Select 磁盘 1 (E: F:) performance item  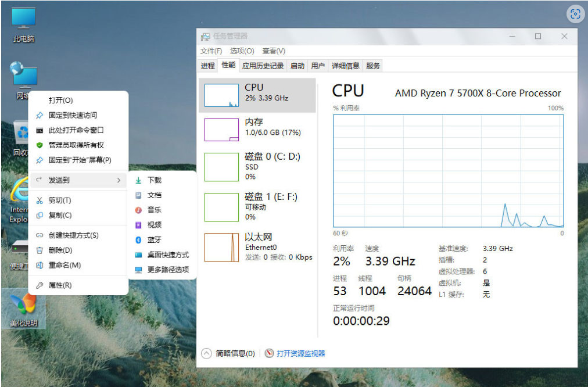tap(257, 207)
